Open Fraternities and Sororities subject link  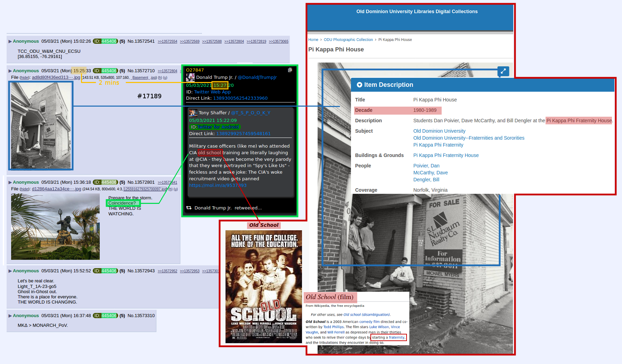469,138
